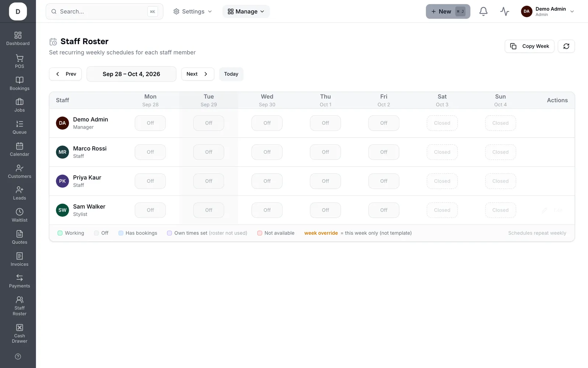Open the Dashboard sidebar icon
Screen dimensions: 588x368
coord(18,39)
